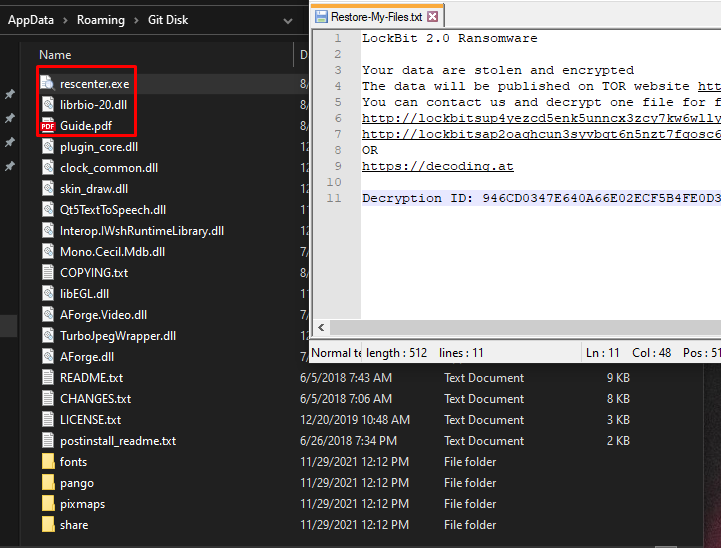Click the skin_draw.dll file icon
721x548 pixels.
48,188
